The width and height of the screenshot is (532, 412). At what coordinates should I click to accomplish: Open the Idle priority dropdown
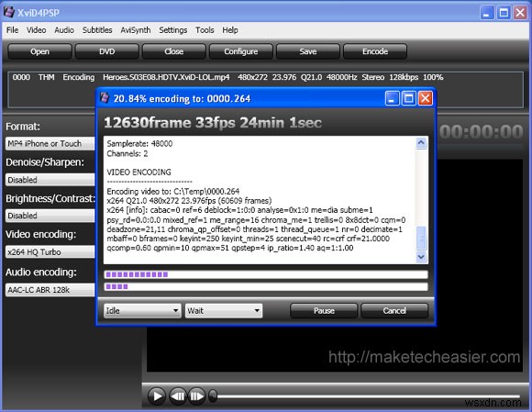142,310
